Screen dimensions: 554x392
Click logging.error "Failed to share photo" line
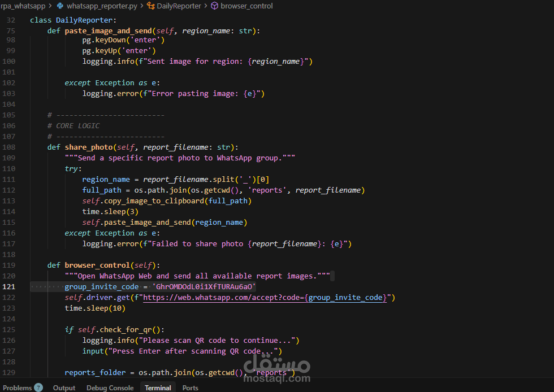pos(217,244)
